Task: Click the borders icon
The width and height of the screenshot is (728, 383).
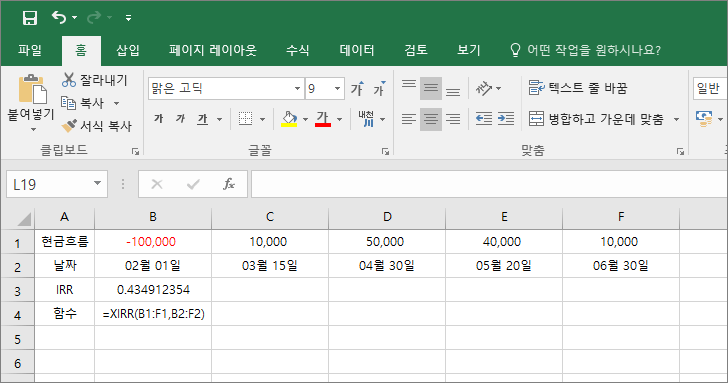Action: click(x=246, y=119)
